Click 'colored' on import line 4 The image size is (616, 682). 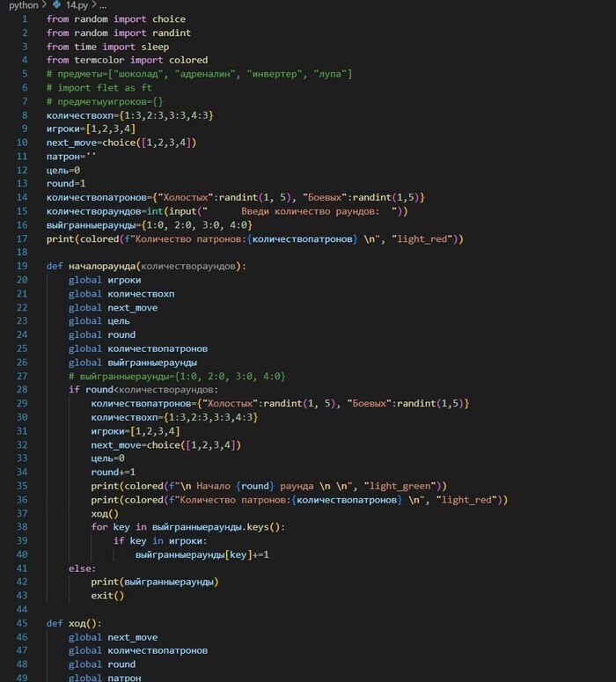[x=188, y=60]
